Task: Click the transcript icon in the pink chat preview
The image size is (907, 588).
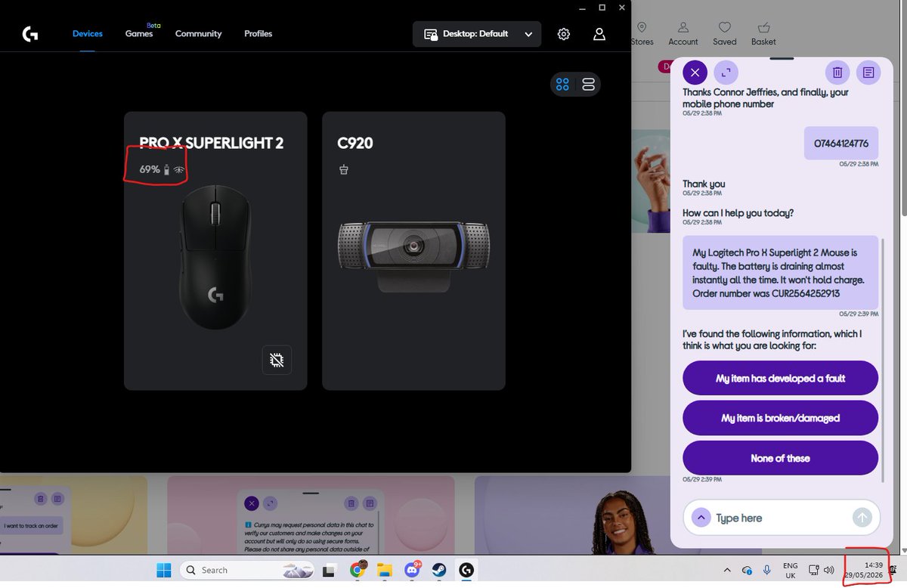Action: 370,503
